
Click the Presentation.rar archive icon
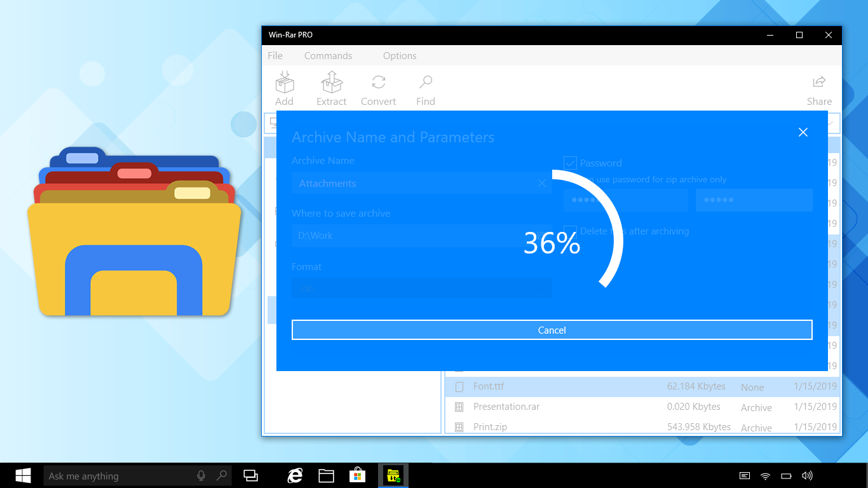coord(459,407)
